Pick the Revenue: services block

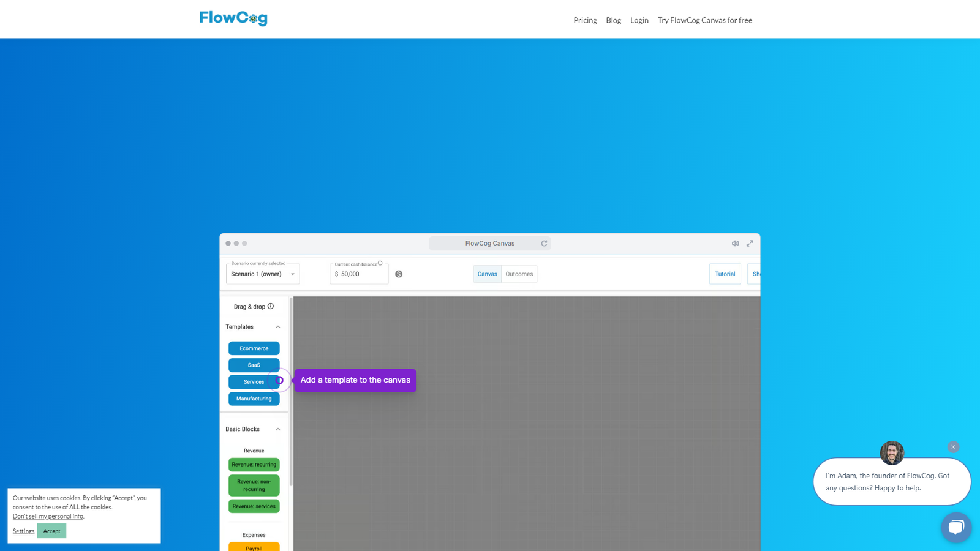254,506
